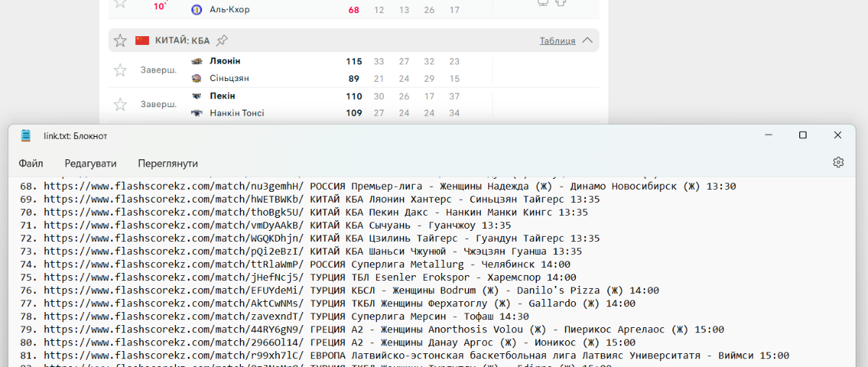This screenshot has height=367, width=868.
Task: Click Сіньцзян final score 89
Action: tap(354, 78)
